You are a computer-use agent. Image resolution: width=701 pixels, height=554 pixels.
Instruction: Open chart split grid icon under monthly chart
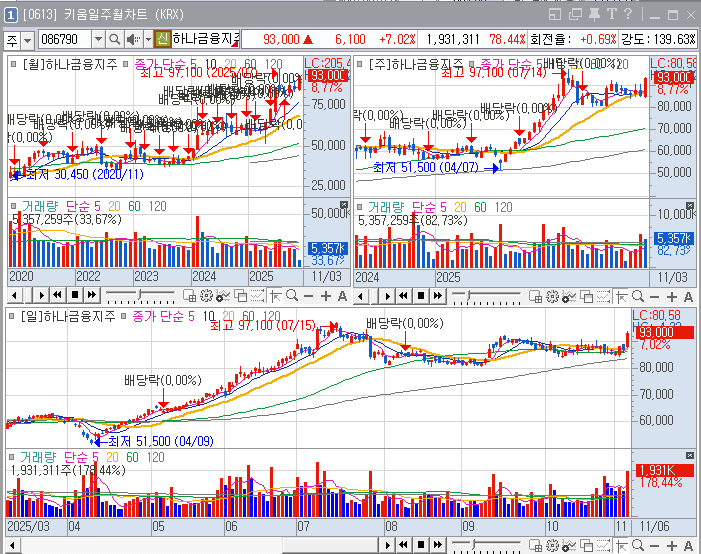point(190,296)
